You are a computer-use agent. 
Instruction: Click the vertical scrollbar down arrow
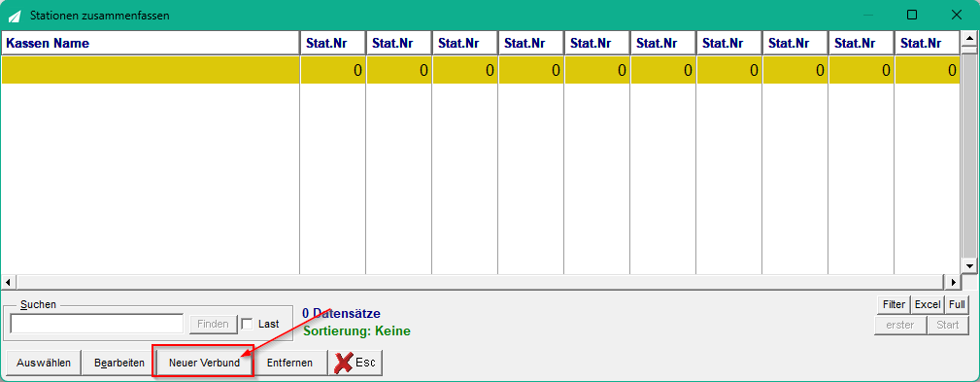[x=969, y=265]
